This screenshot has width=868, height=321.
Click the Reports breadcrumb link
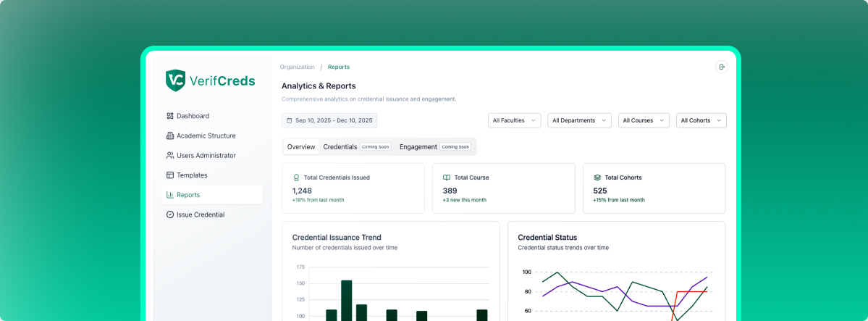click(x=339, y=67)
